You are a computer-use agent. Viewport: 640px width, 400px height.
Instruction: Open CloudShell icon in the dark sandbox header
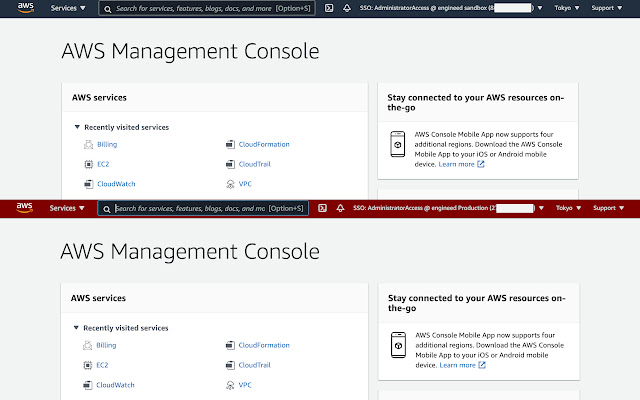(x=329, y=8)
